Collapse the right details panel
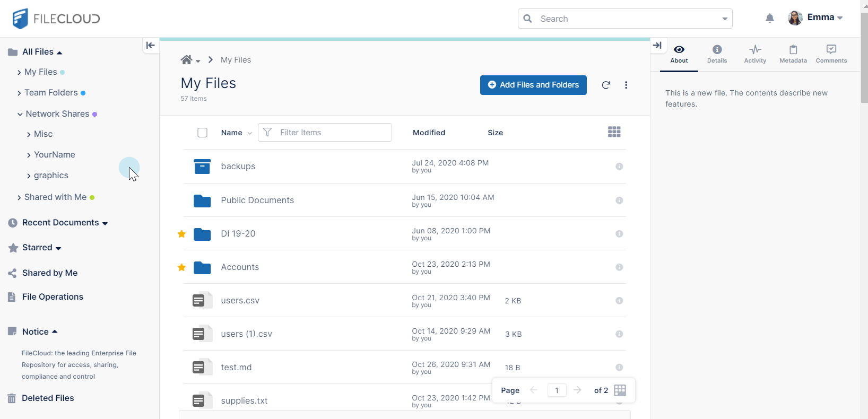 pos(657,46)
